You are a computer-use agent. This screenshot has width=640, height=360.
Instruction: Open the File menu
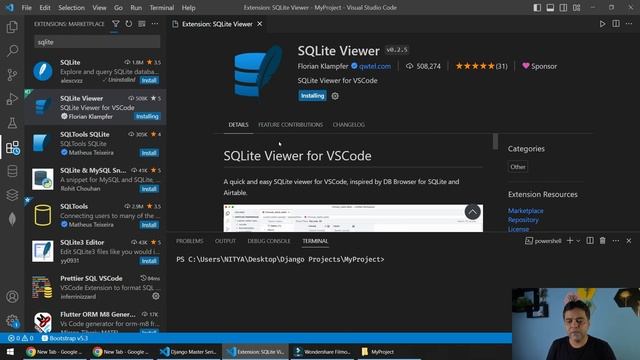(x=27, y=8)
